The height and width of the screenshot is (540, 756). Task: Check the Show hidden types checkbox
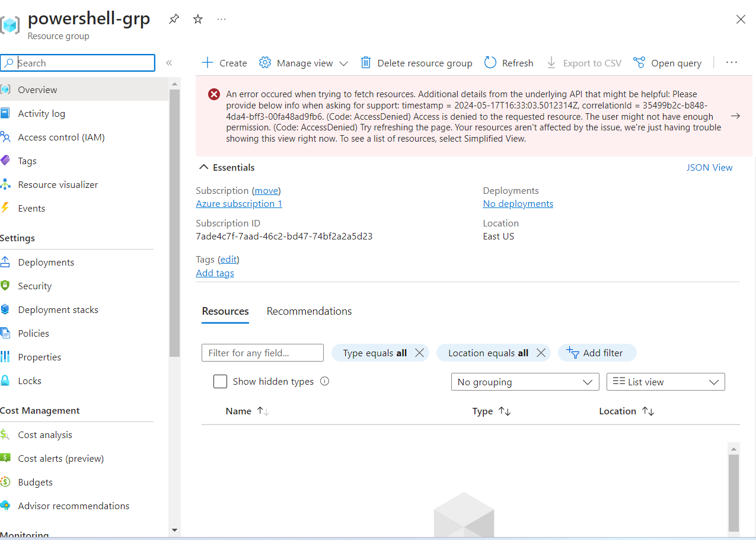point(220,381)
